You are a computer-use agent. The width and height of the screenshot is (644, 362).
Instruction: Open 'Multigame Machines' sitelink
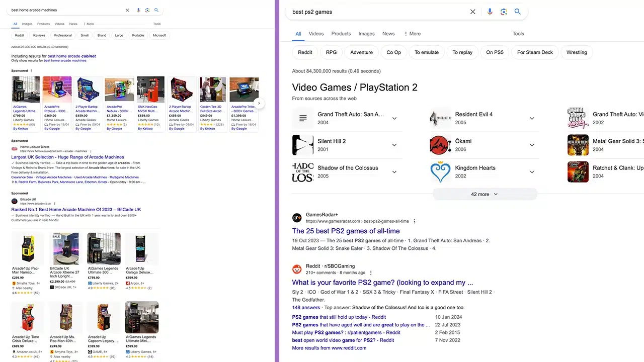click(124, 177)
